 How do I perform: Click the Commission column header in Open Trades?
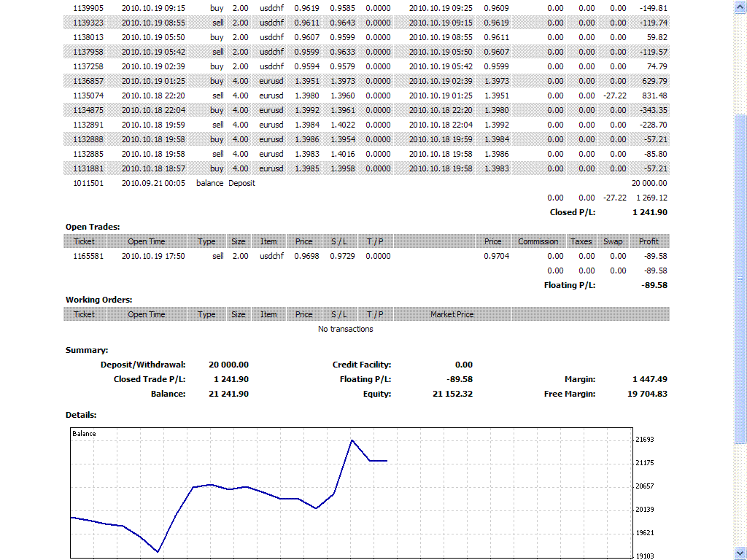pos(538,241)
